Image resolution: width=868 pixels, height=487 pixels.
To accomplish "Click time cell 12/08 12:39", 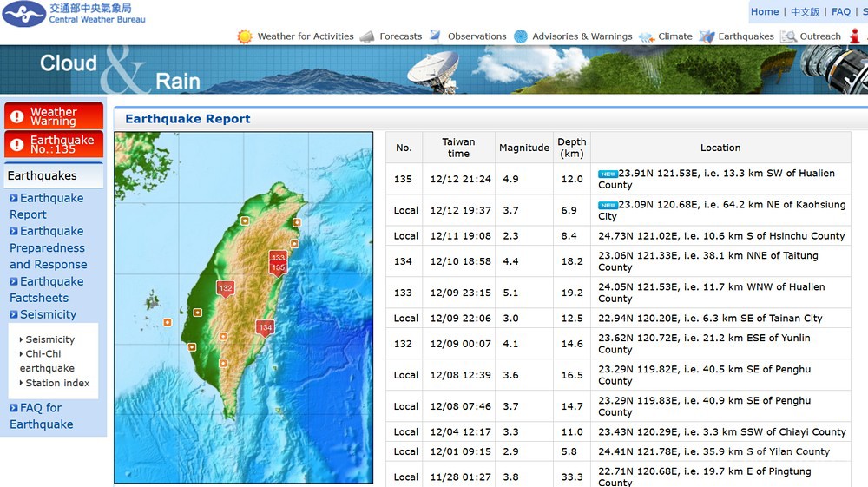I will pyautogui.click(x=461, y=375).
